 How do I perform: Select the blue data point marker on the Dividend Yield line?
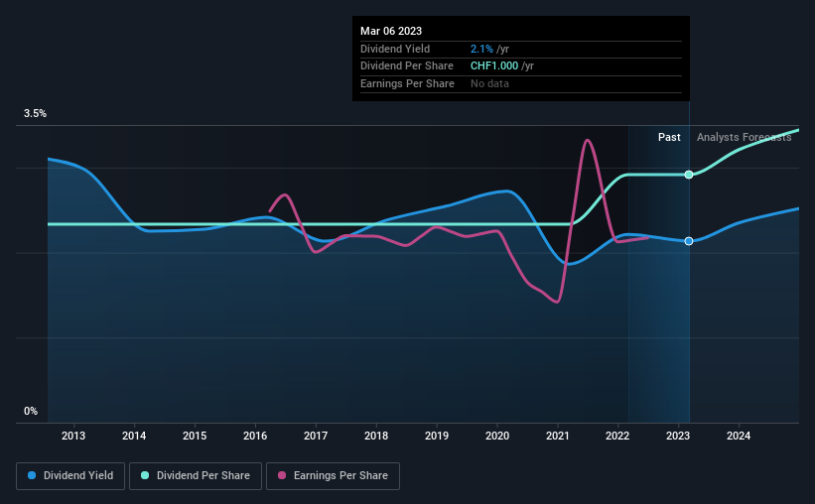point(689,241)
